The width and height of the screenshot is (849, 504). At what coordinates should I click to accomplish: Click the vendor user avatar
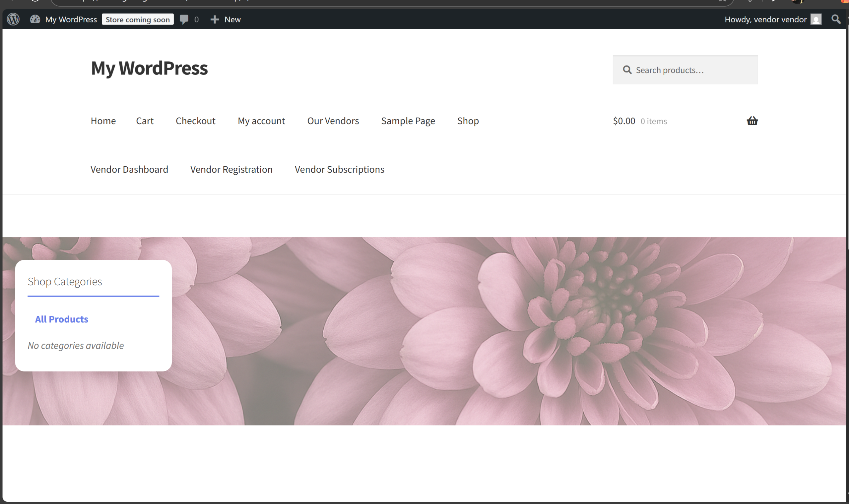coord(816,19)
